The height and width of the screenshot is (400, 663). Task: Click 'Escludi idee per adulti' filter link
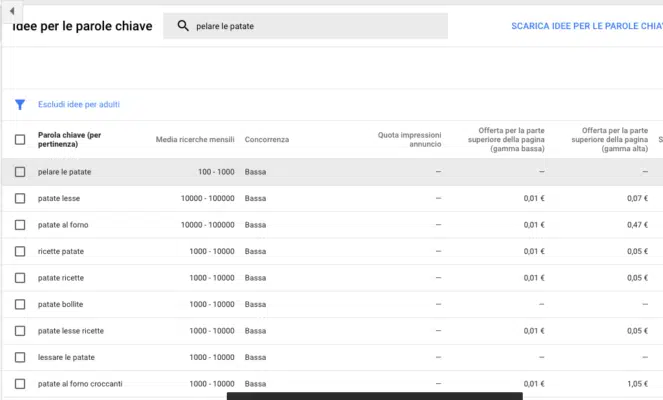click(79, 104)
